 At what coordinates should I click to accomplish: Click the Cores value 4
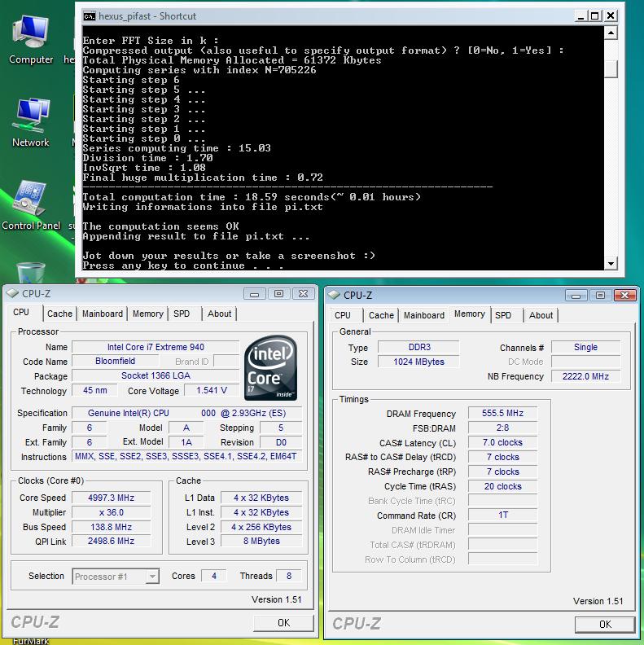(x=214, y=576)
